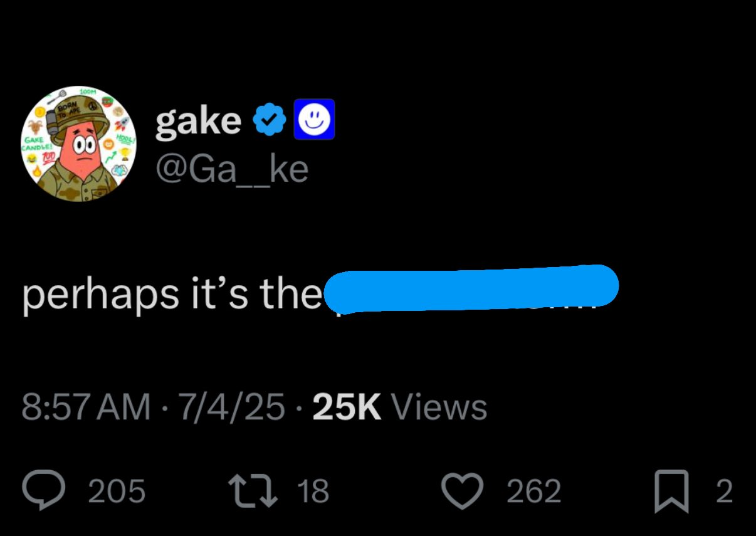
Task: Click the "Views" label
Action: coord(439,407)
